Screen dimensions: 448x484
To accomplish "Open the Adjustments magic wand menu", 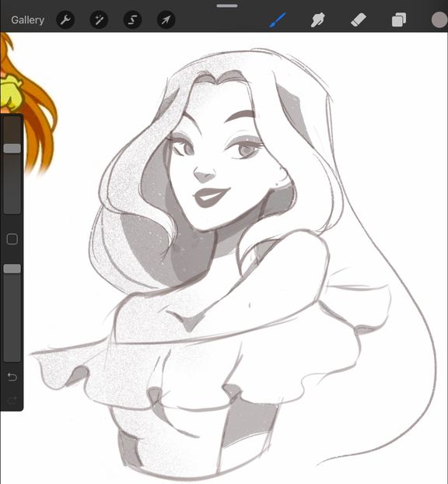I will pyautogui.click(x=99, y=20).
